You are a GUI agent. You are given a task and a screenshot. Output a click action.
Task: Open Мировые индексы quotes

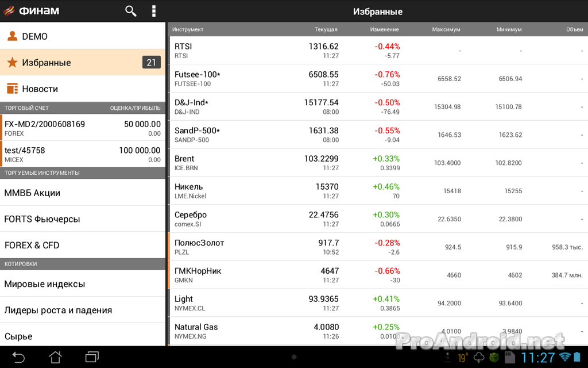click(83, 283)
